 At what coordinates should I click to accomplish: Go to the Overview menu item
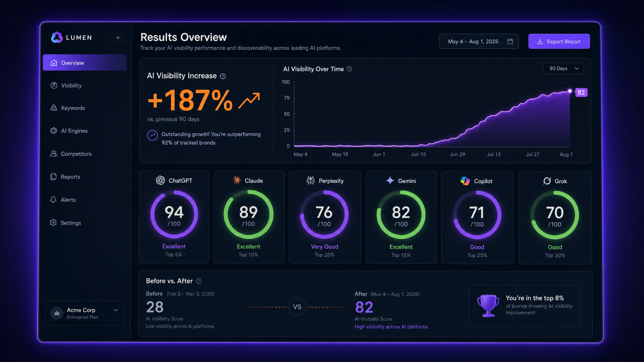point(85,63)
